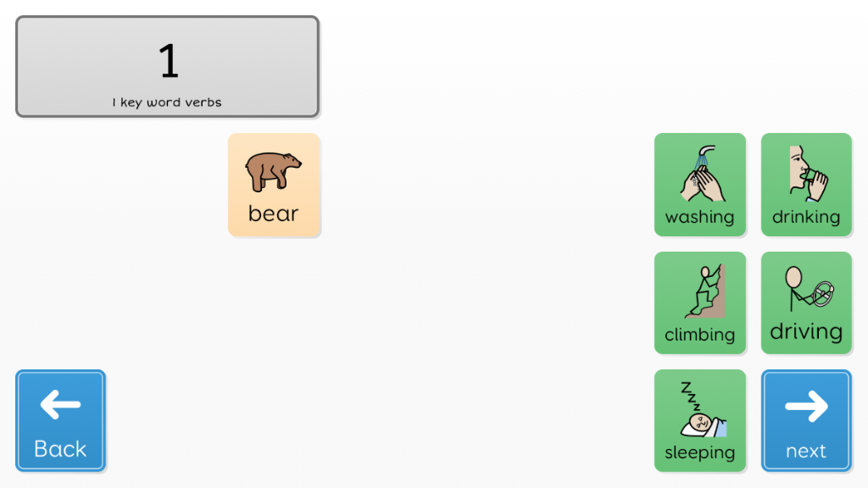Click the 'drinking' word label
The width and height of the screenshot is (868, 488).
pos(806,217)
